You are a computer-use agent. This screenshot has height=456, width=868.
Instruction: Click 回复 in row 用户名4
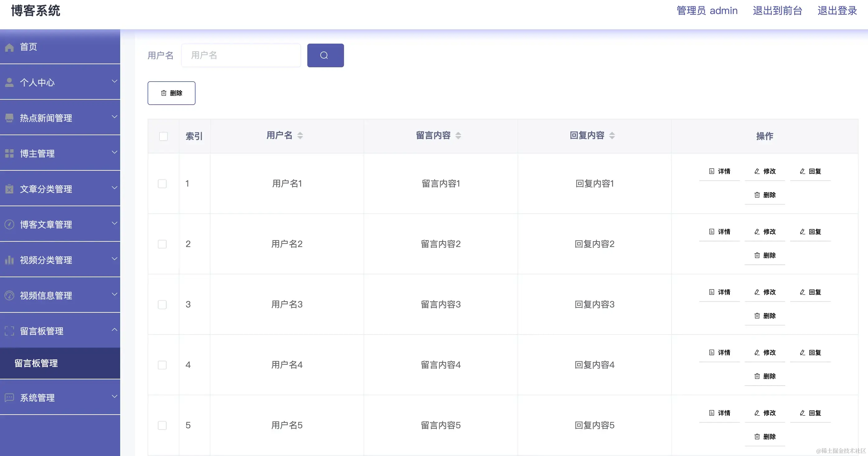(810, 353)
